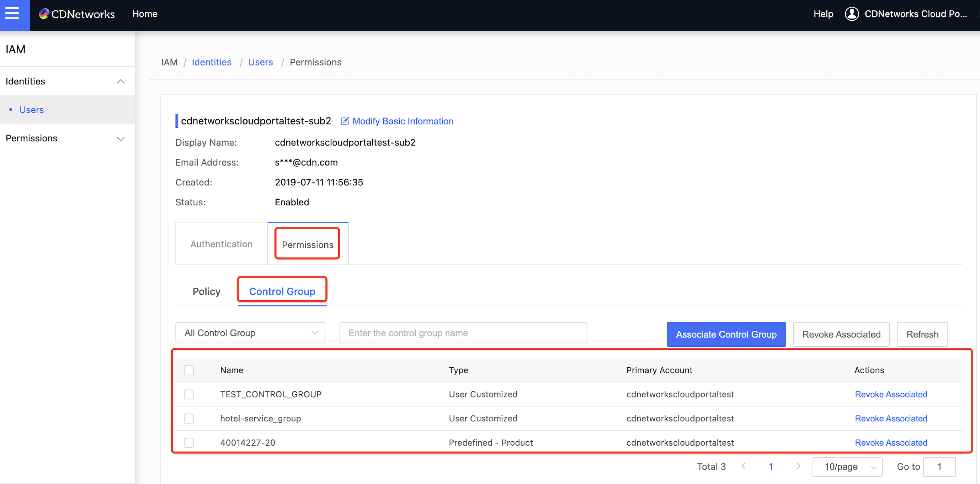
Task: Revoke Associated for TEST_CONTROL_GROUP
Action: [891, 394]
